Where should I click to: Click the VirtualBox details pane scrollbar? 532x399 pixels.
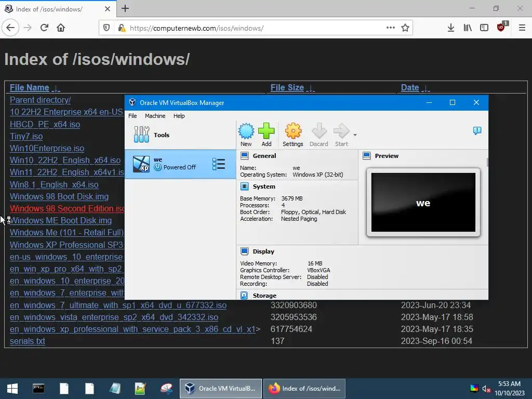(487, 162)
